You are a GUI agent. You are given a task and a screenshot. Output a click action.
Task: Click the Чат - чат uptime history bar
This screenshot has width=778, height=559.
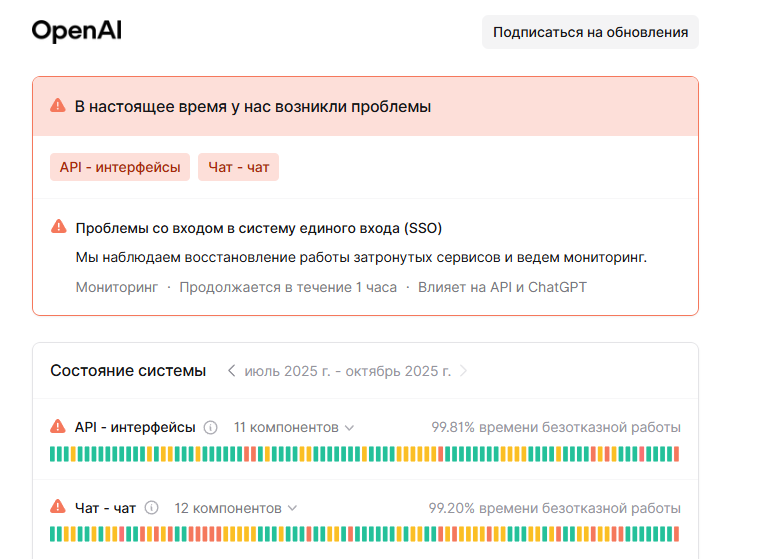(365, 534)
